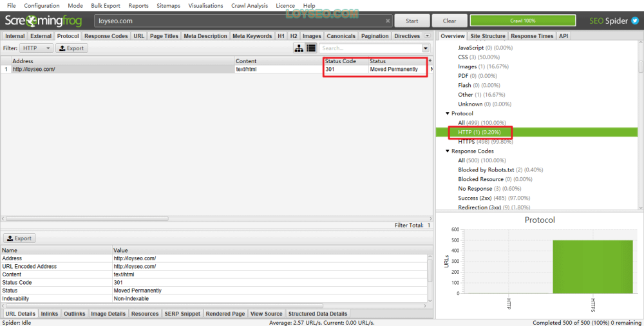The image size is (644, 326).
Task: Switch to the Meta Keywords tab
Action: 252,36
